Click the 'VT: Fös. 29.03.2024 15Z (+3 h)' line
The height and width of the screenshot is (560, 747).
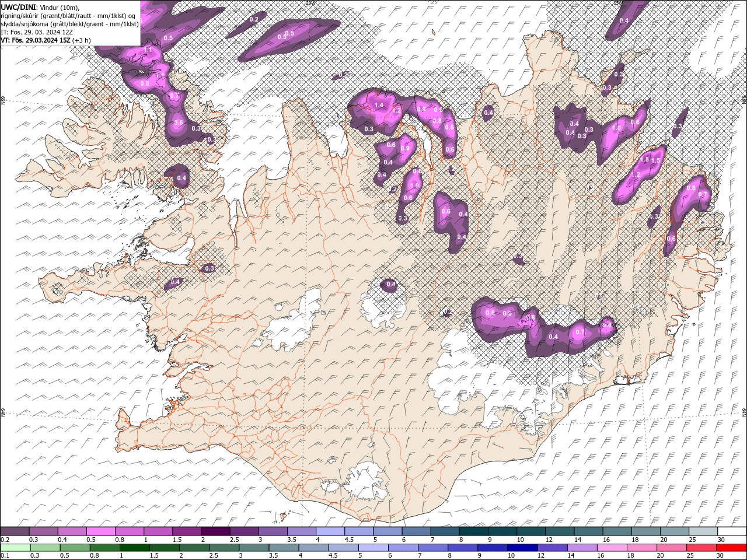tap(46, 40)
